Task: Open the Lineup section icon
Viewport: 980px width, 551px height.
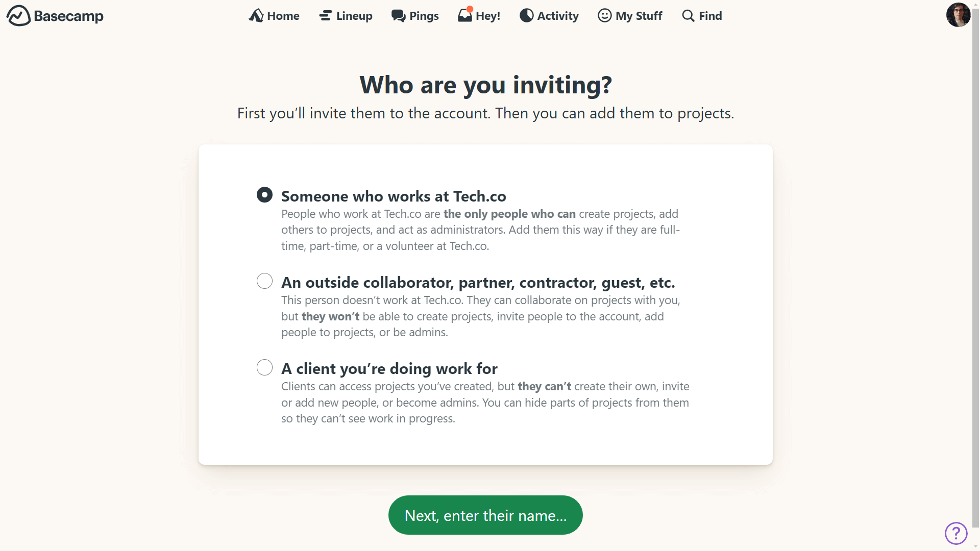Action: pyautogui.click(x=325, y=15)
